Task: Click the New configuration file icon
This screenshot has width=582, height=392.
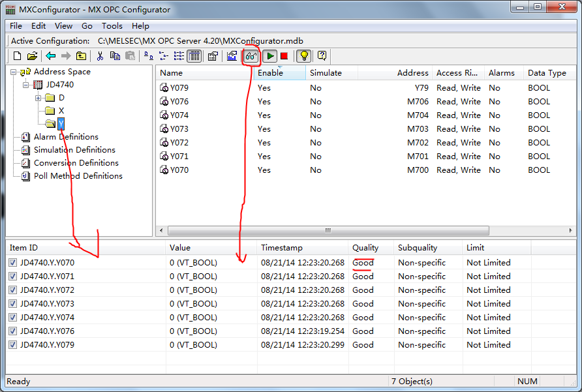Action: point(18,56)
